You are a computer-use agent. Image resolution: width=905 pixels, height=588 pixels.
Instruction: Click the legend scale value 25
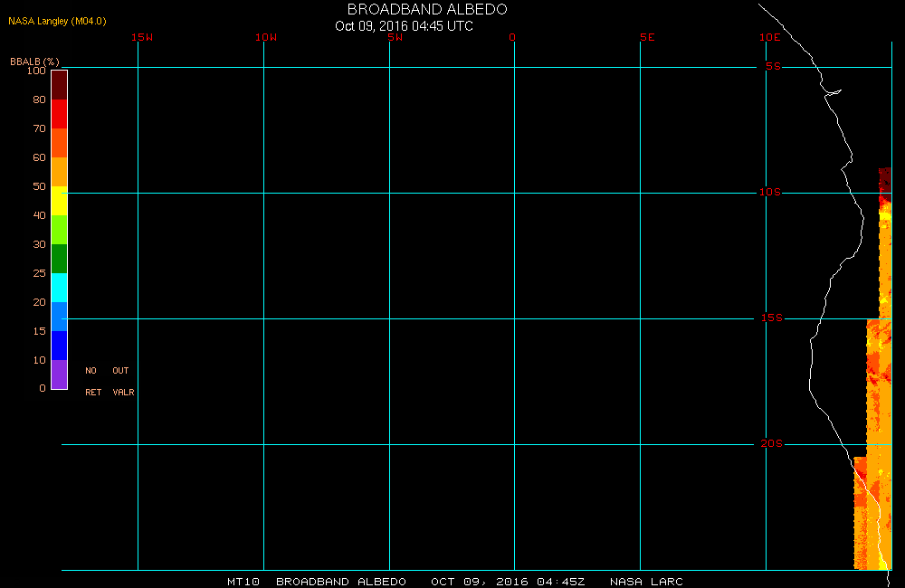click(39, 273)
